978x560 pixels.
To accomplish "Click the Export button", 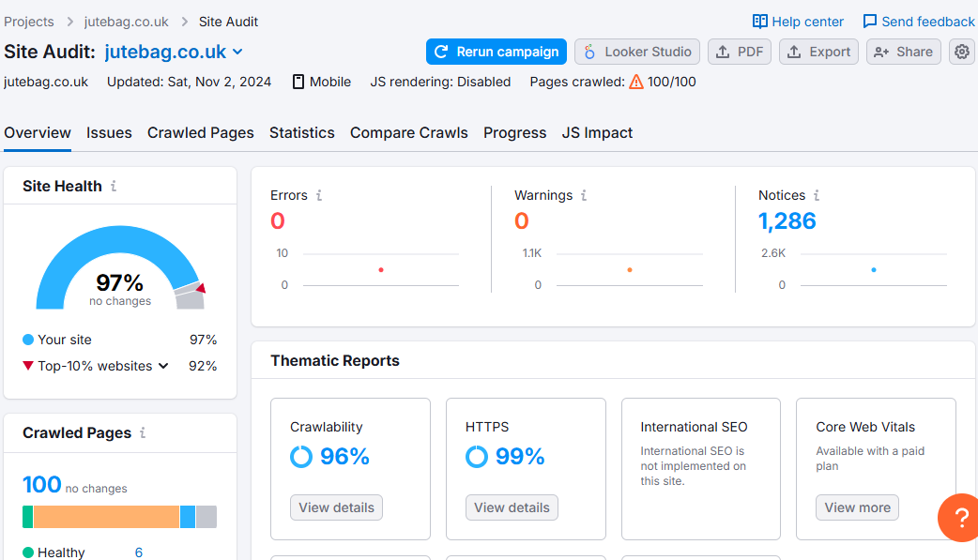I will (x=819, y=52).
